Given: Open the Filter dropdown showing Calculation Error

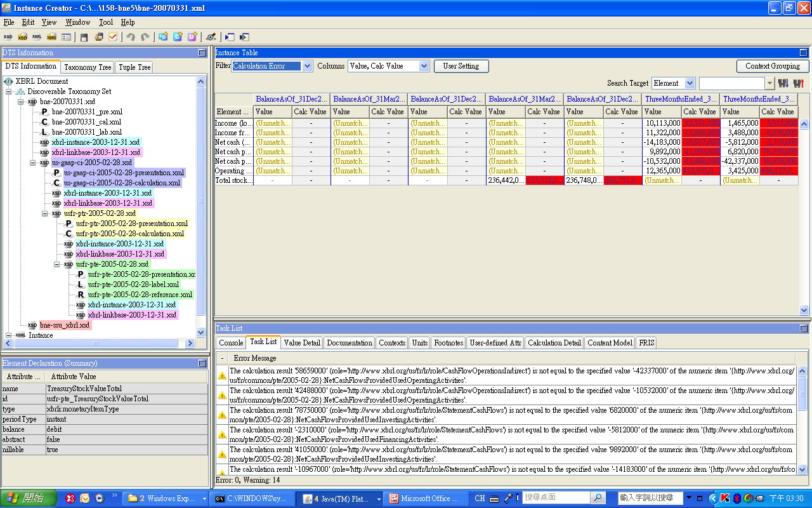Looking at the screenshot, I should [x=307, y=66].
